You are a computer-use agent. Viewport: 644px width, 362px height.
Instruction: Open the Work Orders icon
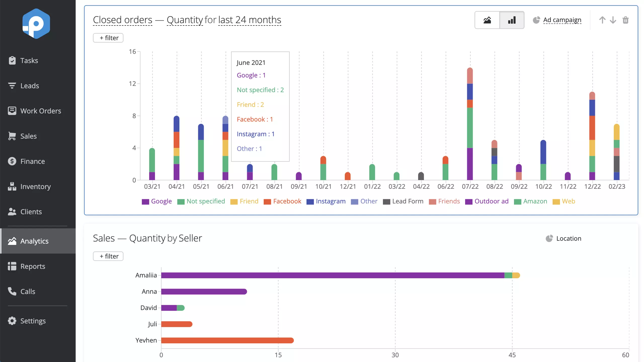pos(12,111)
